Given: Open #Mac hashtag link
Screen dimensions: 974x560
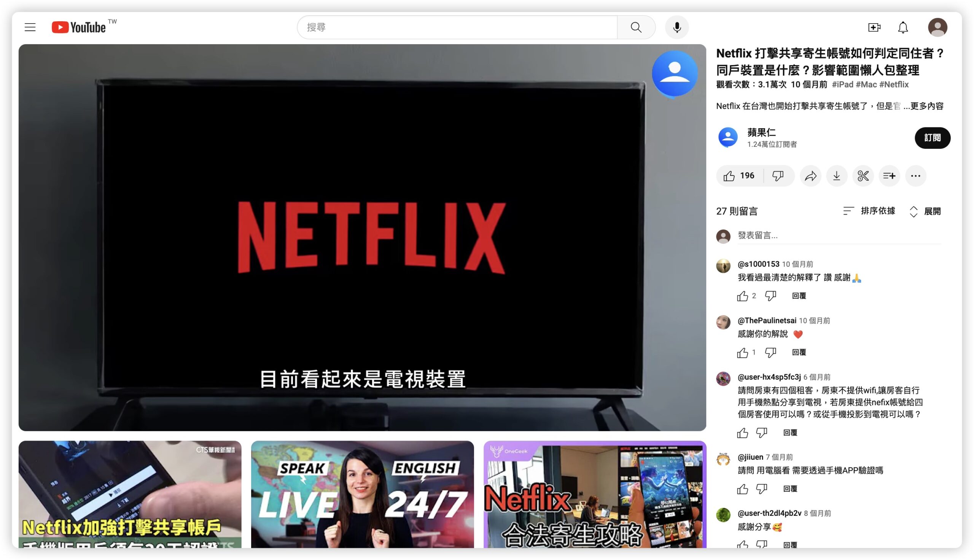Looking at the screenshot, I should point(866,84).
